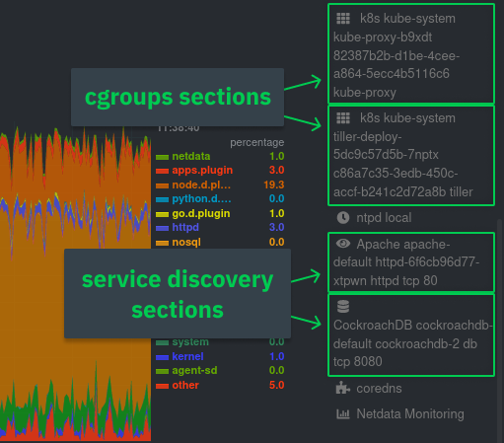This screenshot has height=443, width=504.
Task: Click the httpd purple color swatch
Action: [x=162, y=229]
